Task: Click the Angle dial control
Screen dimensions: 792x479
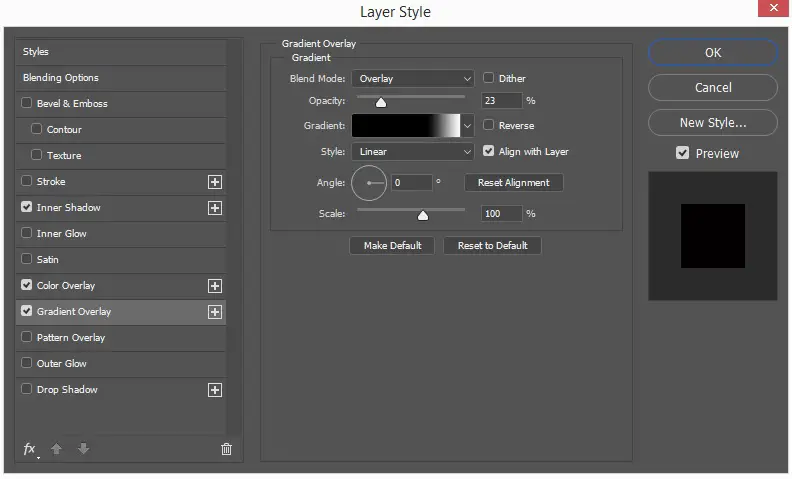Action: [x=369, y=183]
